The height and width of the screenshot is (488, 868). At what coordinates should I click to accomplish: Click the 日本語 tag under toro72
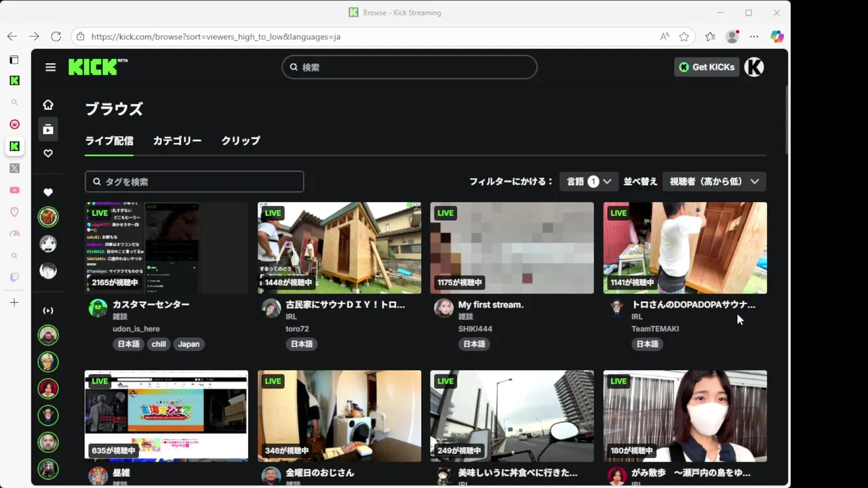pos(302,344)
